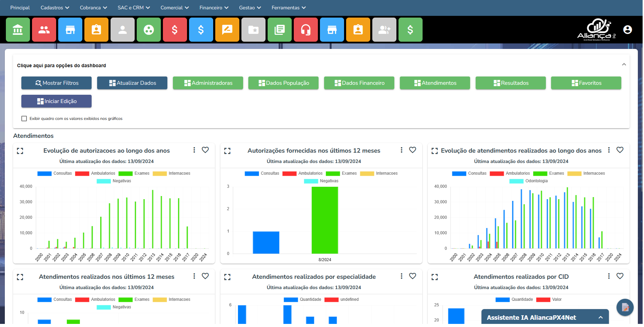The height and width of the screenshot is (327, 644).
Task: Expand the Cadastros menu
Action: [x=55, y=8]
